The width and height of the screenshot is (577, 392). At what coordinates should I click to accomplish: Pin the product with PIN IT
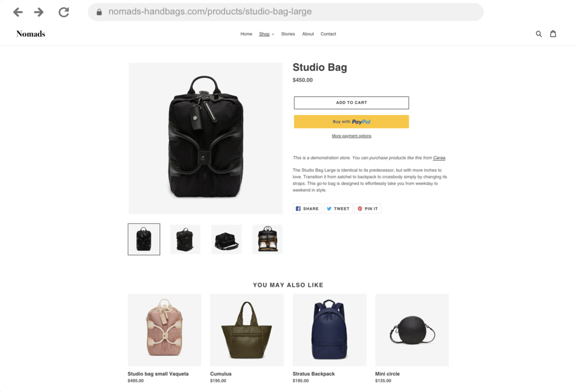368,209
